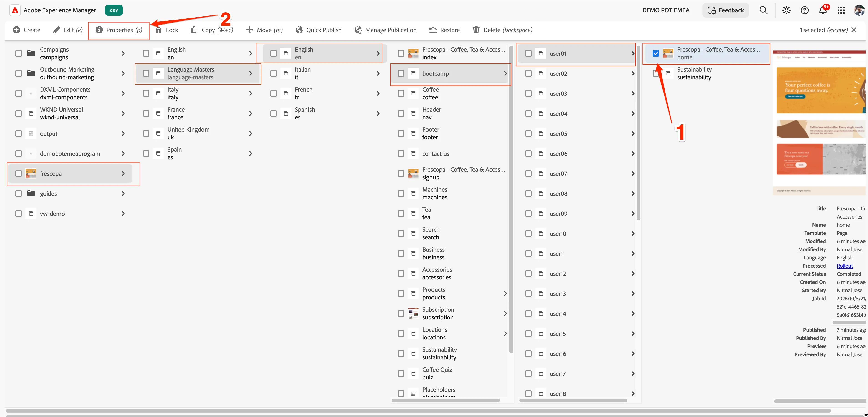Check the Coffee page checkbox
868x417 pixels.
point(401,93)
